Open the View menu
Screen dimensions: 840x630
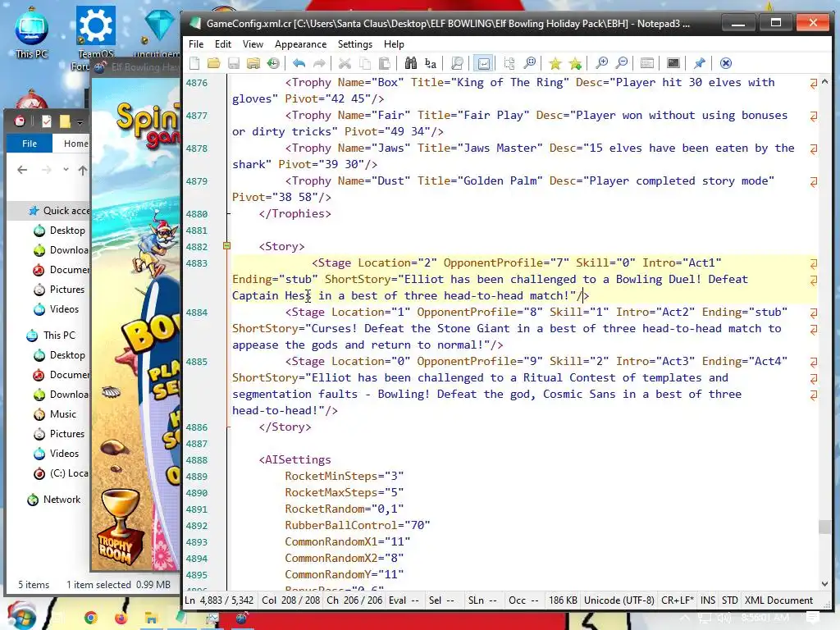pyautogui.click(x=253, y=44)
